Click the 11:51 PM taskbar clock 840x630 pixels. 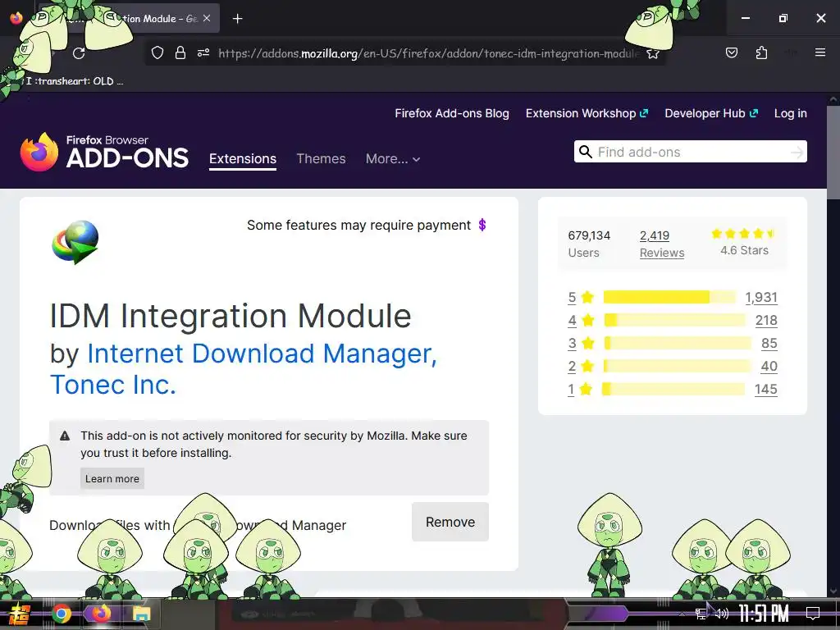pyautogui.click(x=764, y=614)
